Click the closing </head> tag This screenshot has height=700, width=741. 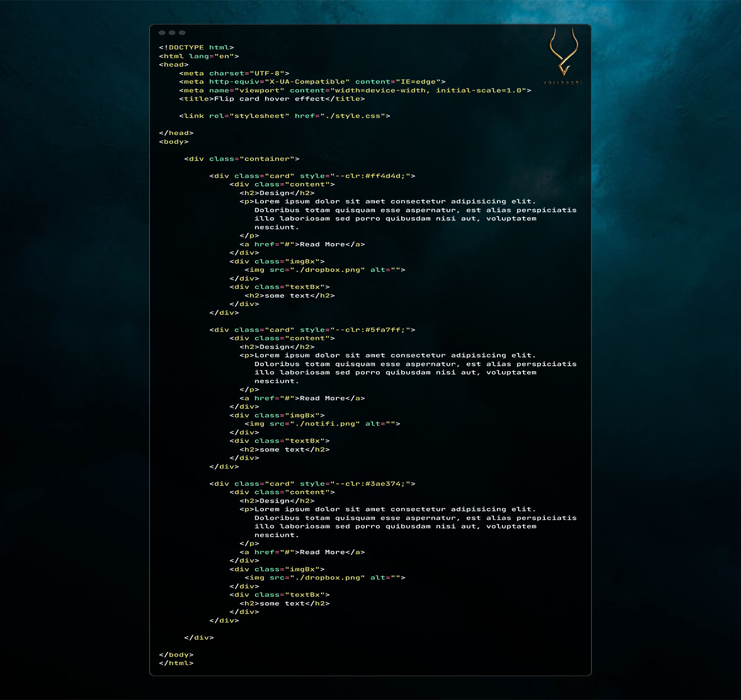tap(176, 133)
